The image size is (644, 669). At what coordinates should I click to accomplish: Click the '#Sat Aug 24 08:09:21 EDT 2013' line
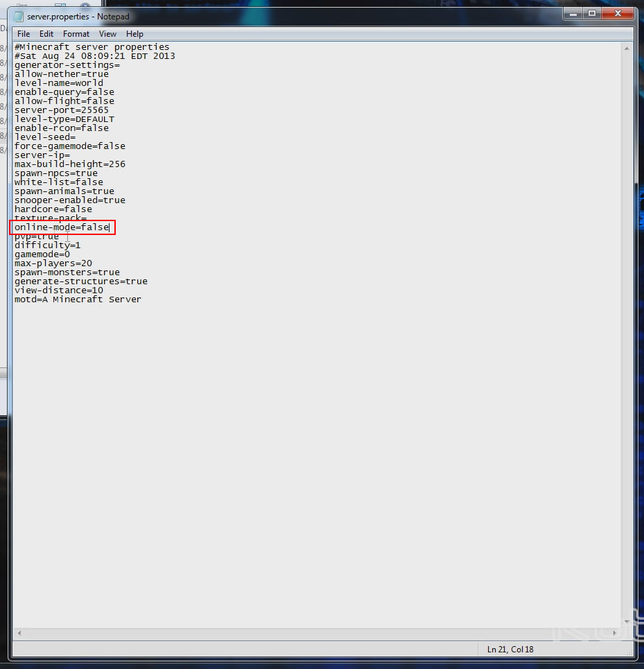coord(95,56)
